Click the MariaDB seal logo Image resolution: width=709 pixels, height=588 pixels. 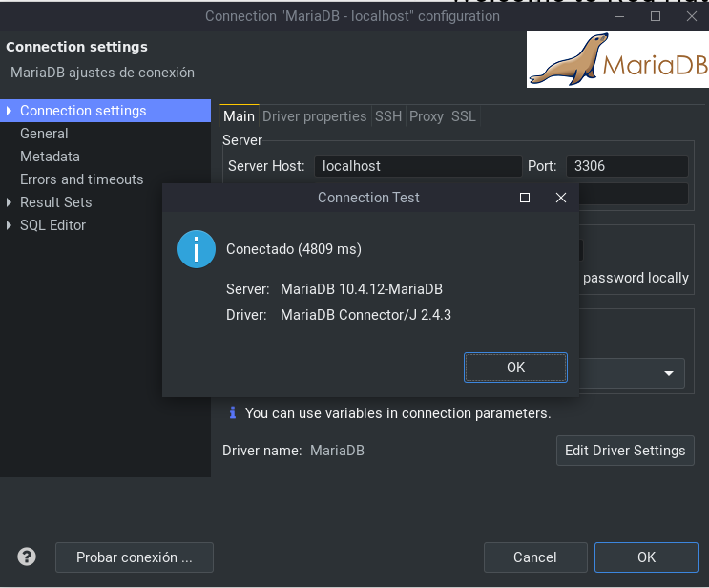pos(617,59)
